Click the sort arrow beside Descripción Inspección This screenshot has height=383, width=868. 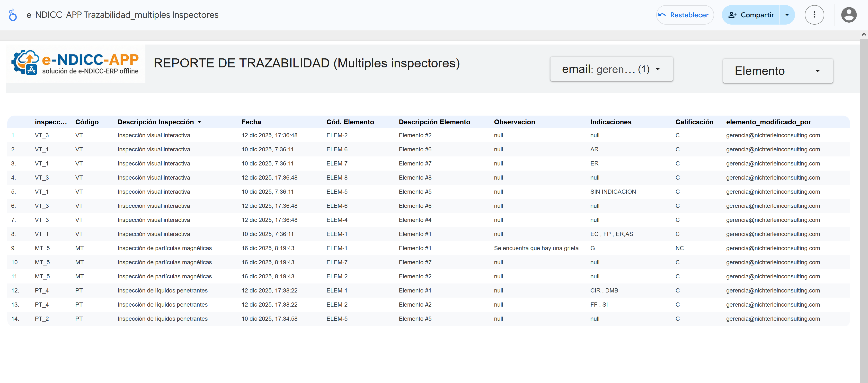click(x=199, y=122)
